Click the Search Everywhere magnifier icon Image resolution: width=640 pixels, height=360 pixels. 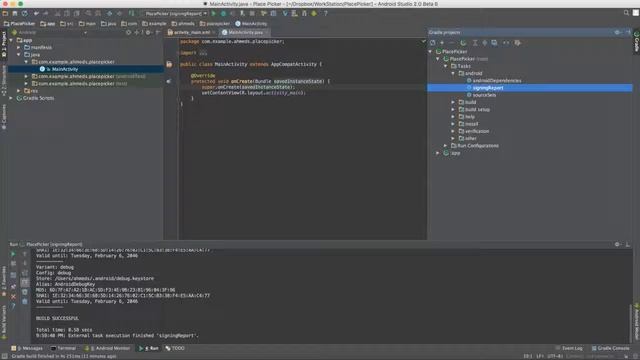click(x=626, y=13)
